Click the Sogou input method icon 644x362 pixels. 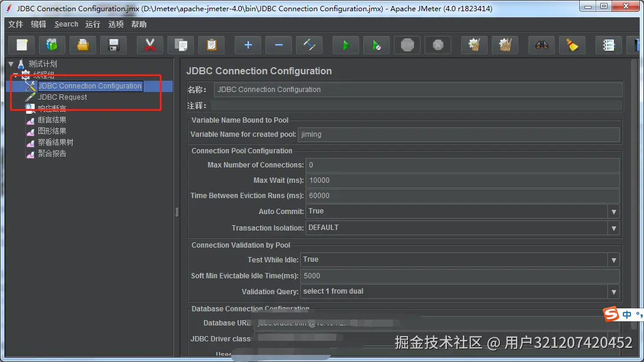pyautogui.click(x=611, y=314)
